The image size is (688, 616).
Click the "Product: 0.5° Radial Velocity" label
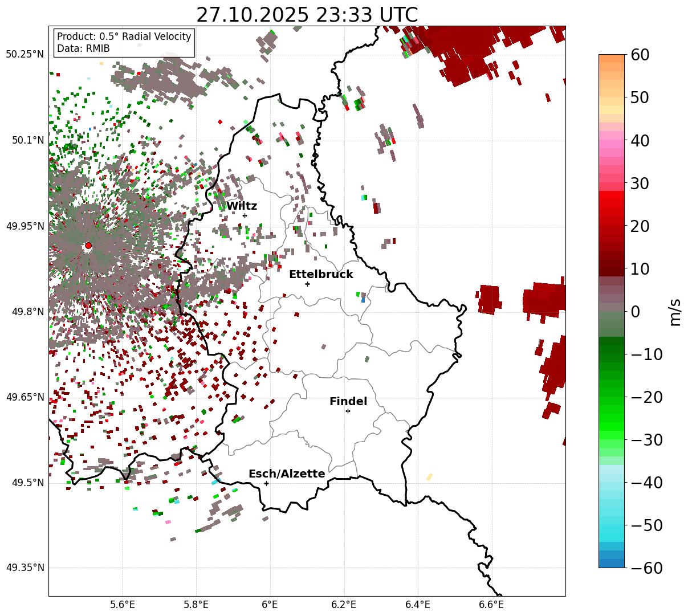(124, 36)
